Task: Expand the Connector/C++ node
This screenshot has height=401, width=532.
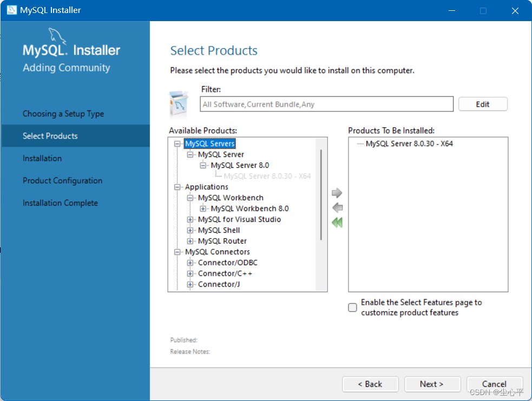Action: [x=190, y=274]
